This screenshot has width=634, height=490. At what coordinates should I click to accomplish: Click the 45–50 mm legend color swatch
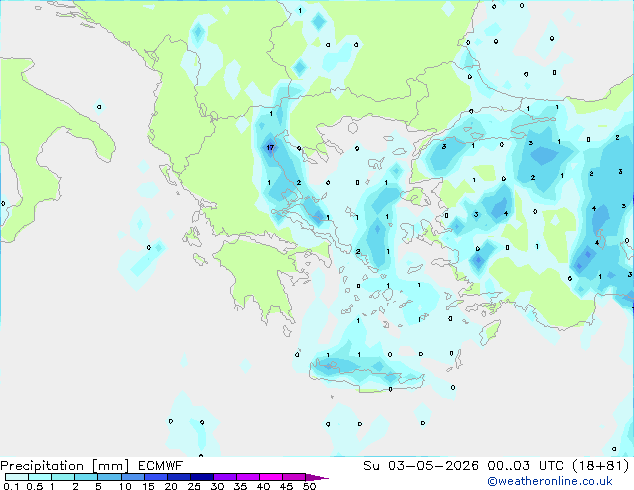click(x=294, y=477)
